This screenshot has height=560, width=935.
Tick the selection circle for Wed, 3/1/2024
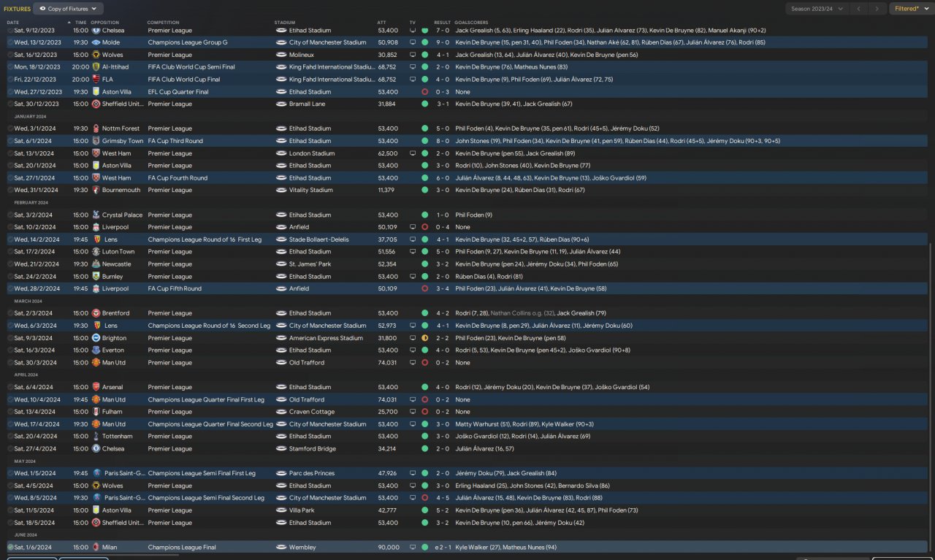(x=10, y=129)
